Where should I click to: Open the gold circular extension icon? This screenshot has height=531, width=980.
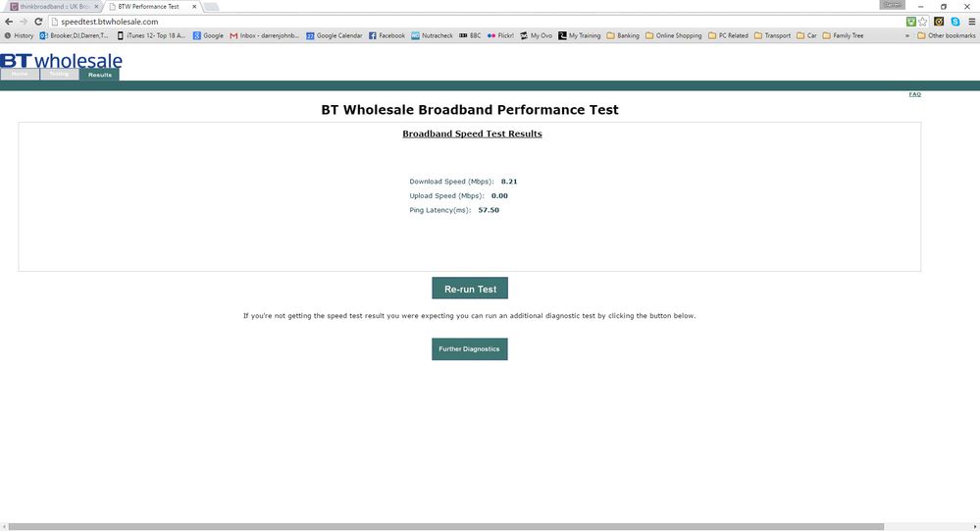click(x=939, y=22)
